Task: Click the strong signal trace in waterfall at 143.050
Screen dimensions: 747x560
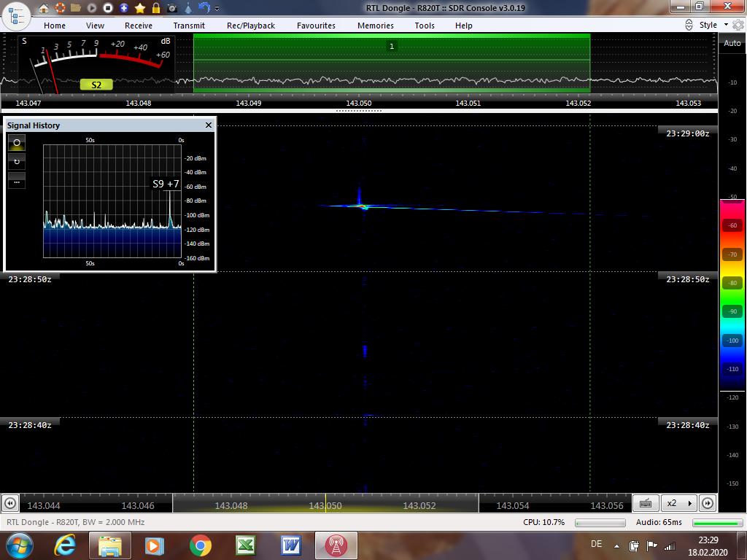Action: click(363, 206)
